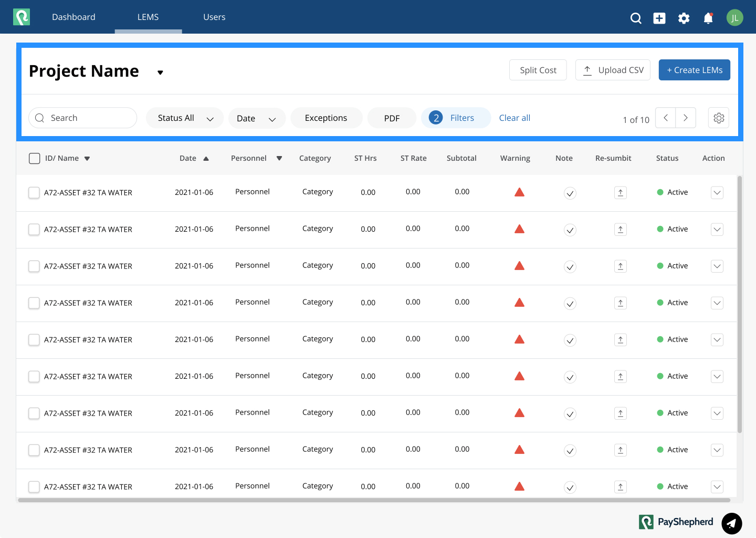Screen dimensions: 756x538
Task: Tick the checkbox in the seventh table row
Action: [x=34, y=413]
